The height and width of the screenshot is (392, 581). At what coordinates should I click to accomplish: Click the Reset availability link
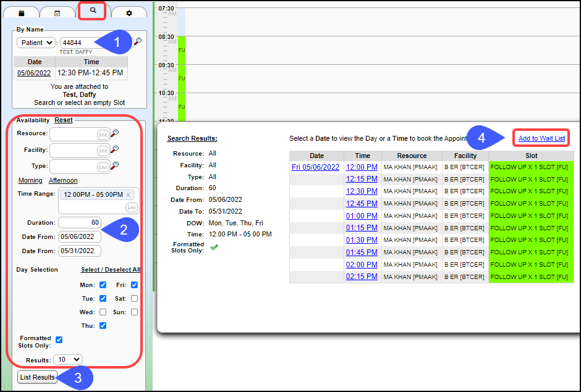63,120
